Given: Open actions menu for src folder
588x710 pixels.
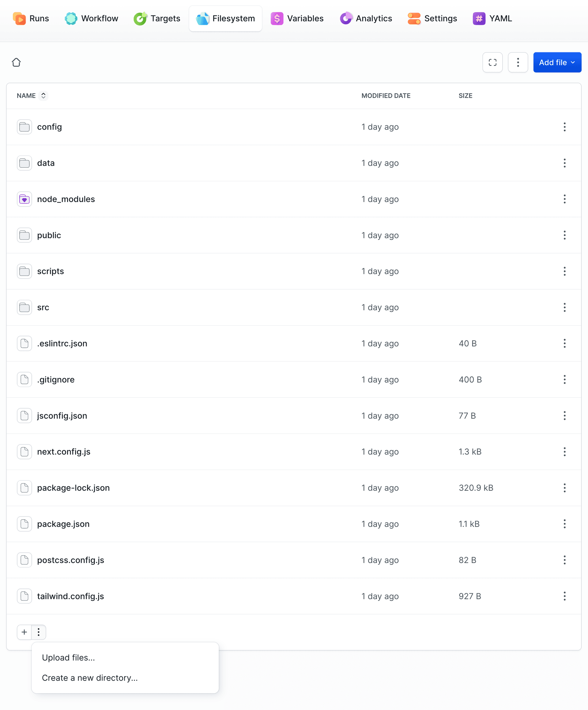Looking at the screenshot, I should click(564, 307).
